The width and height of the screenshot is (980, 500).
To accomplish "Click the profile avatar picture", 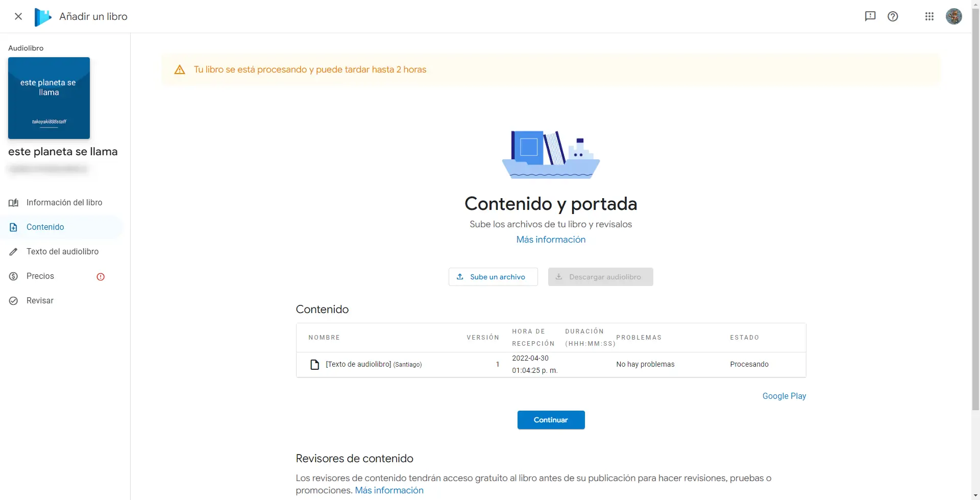I will [954, 16].
